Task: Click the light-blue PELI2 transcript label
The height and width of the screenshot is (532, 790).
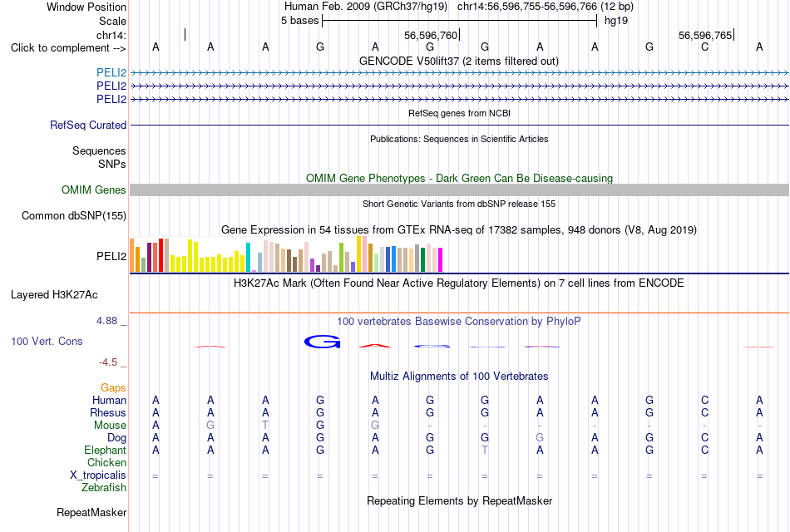Action: pos(111,72)
